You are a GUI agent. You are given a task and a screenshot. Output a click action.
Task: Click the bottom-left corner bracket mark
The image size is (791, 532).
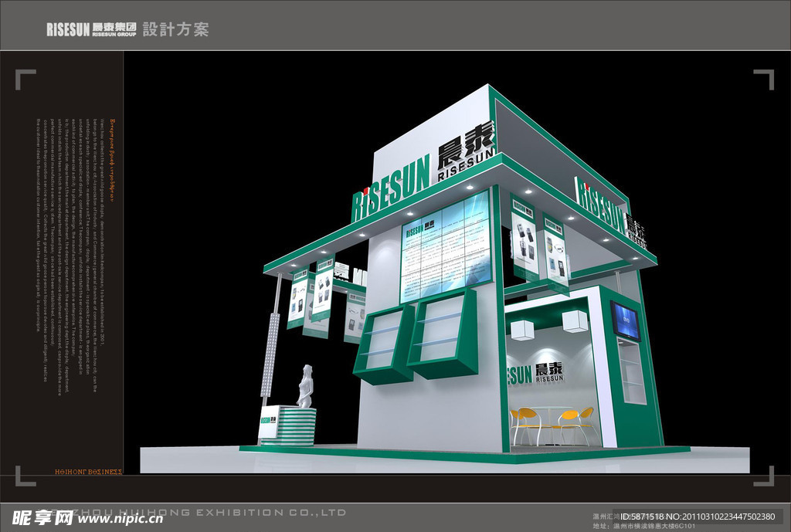pyautogui.click(x=24, y=477)
